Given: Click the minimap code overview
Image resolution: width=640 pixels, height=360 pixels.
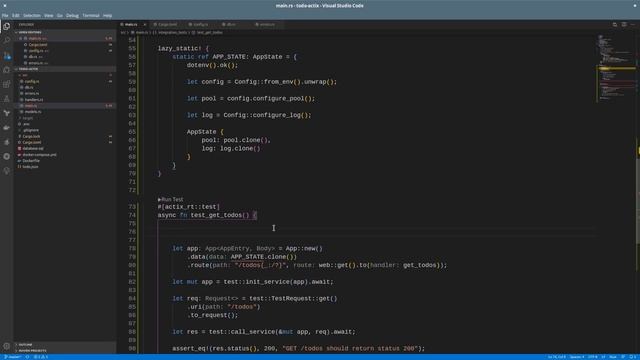Looking at the screenshot, I should (616, 67).
